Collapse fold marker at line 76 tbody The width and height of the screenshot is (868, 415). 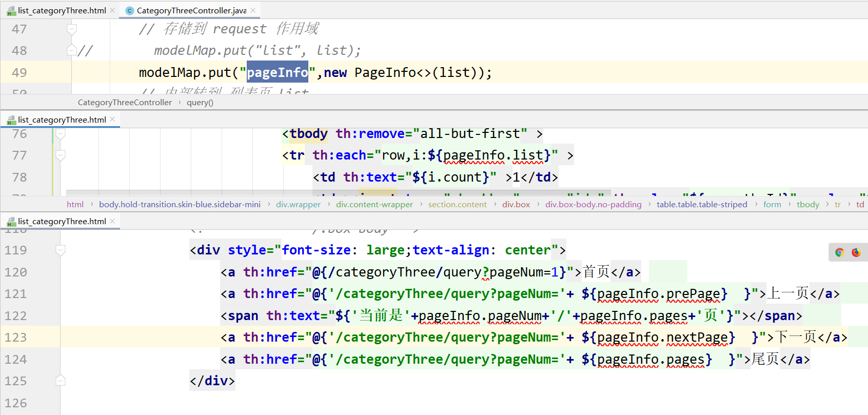coord(60,134)
